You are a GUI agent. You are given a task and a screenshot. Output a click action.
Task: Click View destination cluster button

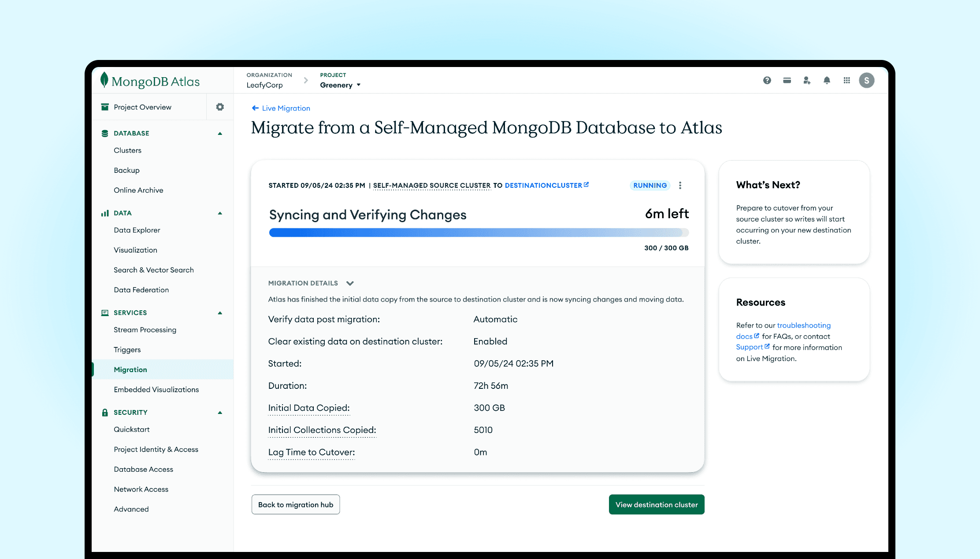coord(657,504)
